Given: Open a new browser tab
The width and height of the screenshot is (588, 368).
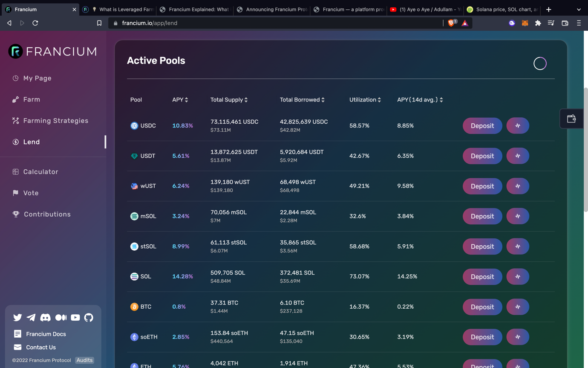Looking at the screenshot, I should click(549, 9).
